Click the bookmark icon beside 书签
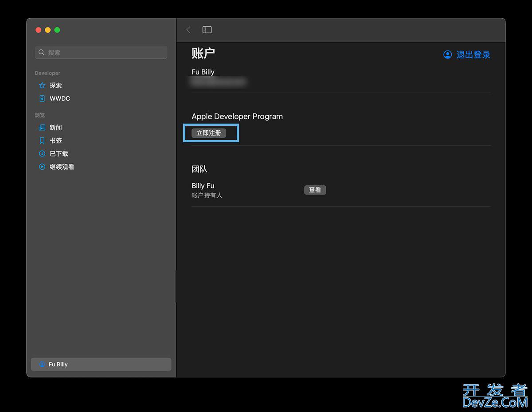 click(x=42, y=140)
